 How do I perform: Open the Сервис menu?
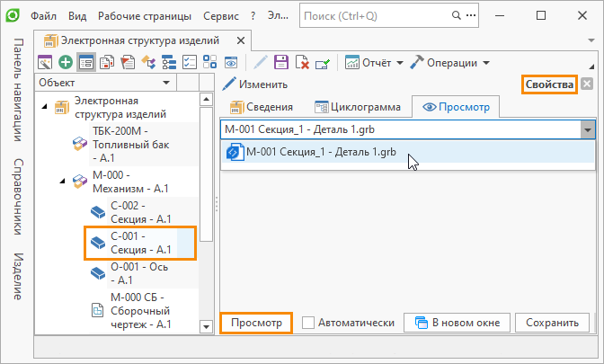221,16
